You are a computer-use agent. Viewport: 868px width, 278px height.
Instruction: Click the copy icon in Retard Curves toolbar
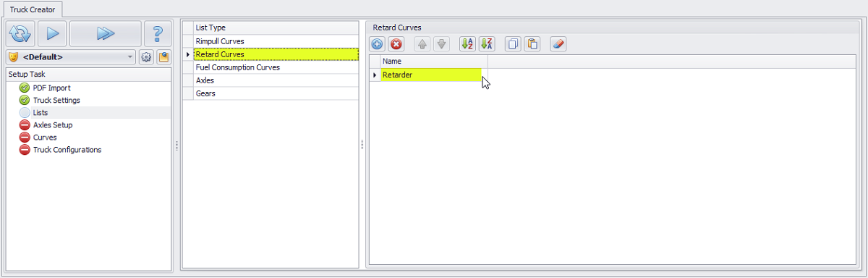(x=513, y=44)
